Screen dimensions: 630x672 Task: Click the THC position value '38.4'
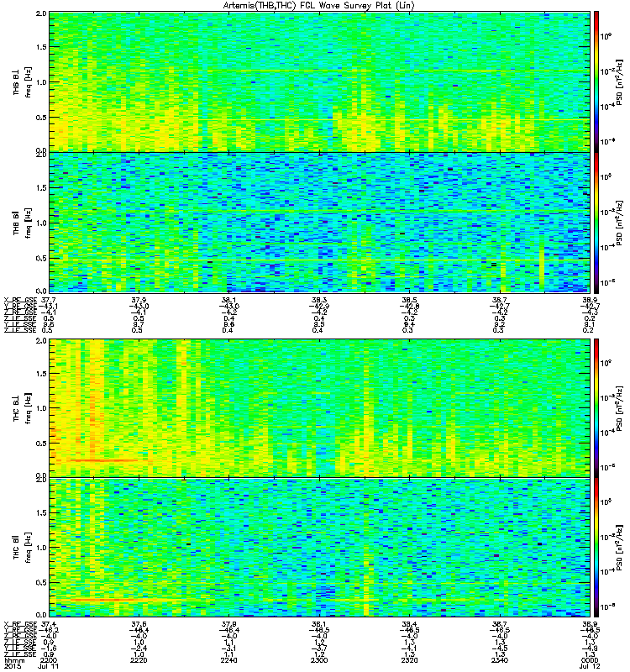click(409, 624)
